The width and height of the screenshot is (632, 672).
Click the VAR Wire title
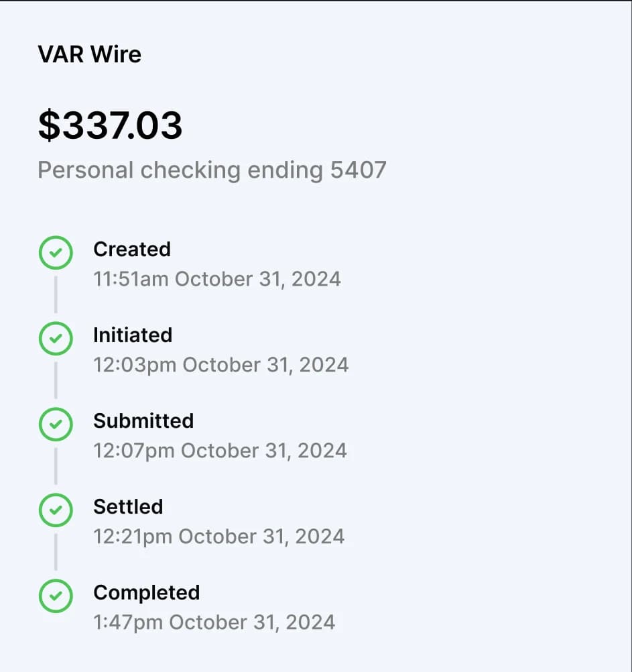(90, 54)
